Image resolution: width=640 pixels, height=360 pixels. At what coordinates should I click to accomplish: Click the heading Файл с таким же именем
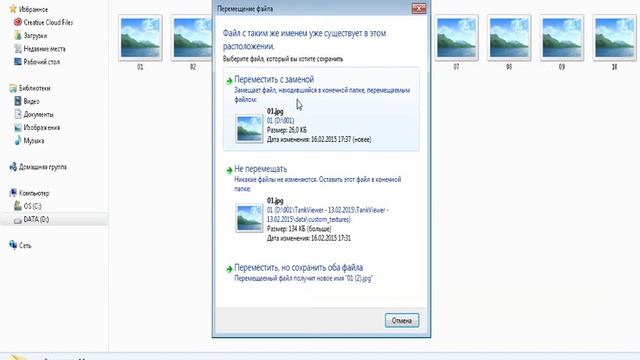click(x=304, y=39)
